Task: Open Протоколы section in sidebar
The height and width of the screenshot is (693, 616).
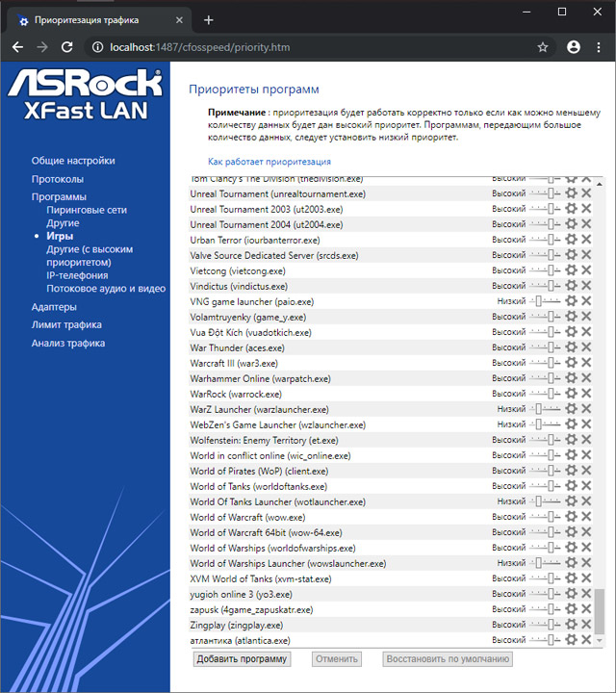Action: click(x=58, y=179)
